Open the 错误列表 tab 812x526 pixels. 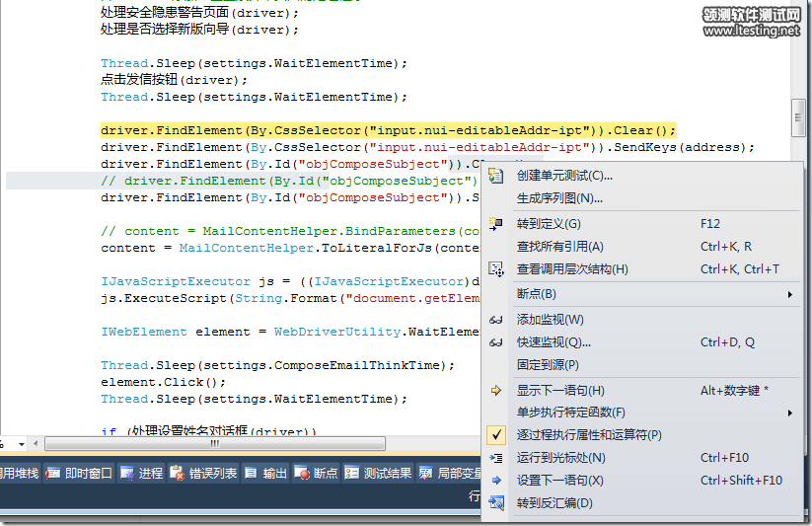click(x=204, y=474)
